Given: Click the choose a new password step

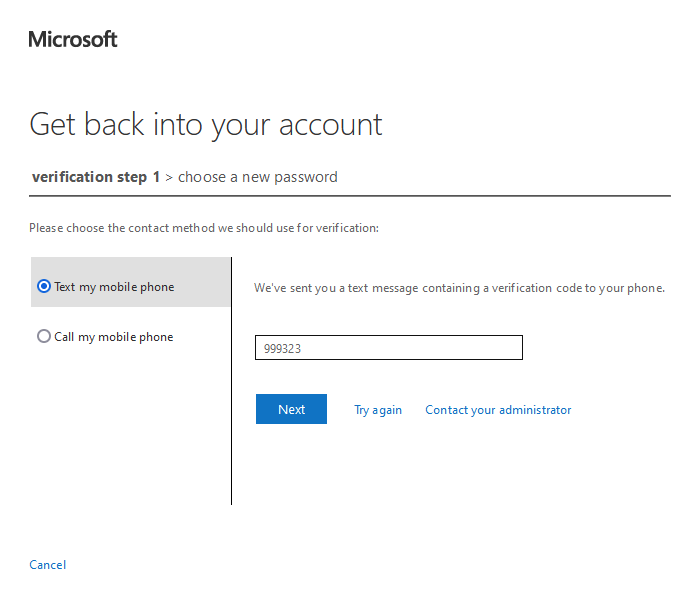Looking at the screenshot, I should coord(258,177).
